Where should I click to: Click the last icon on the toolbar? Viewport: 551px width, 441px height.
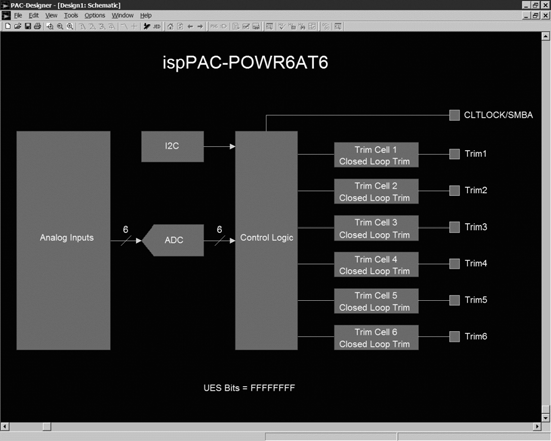tap(338, 26)
